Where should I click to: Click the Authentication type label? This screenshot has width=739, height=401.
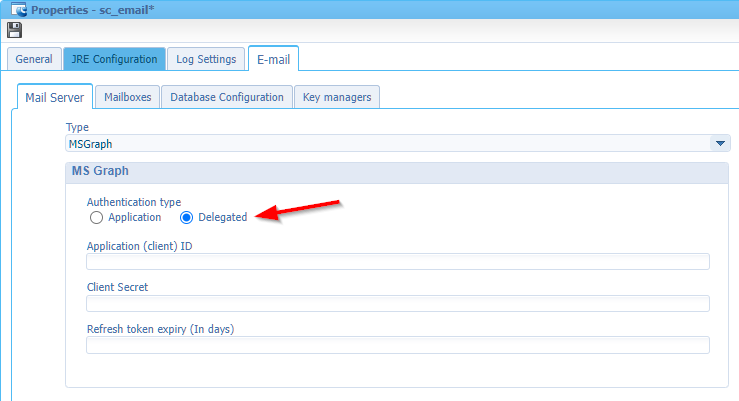[134, 202]
